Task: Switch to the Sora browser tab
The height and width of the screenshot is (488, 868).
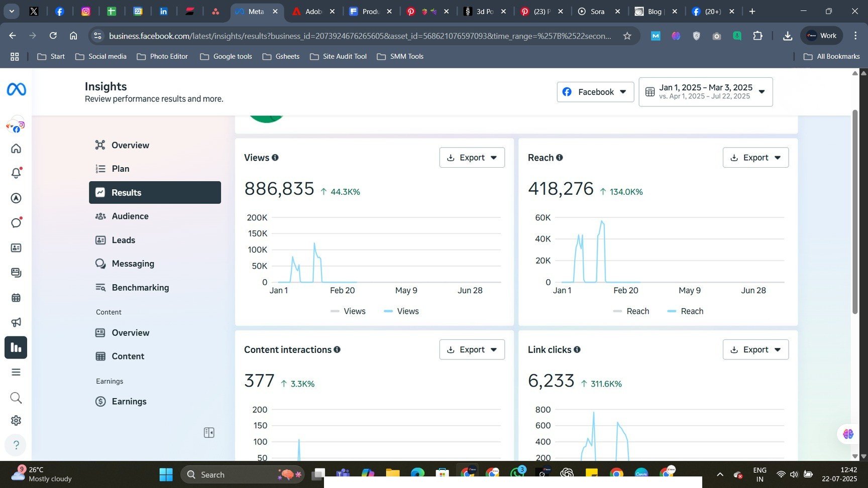Action: point(599,11)
